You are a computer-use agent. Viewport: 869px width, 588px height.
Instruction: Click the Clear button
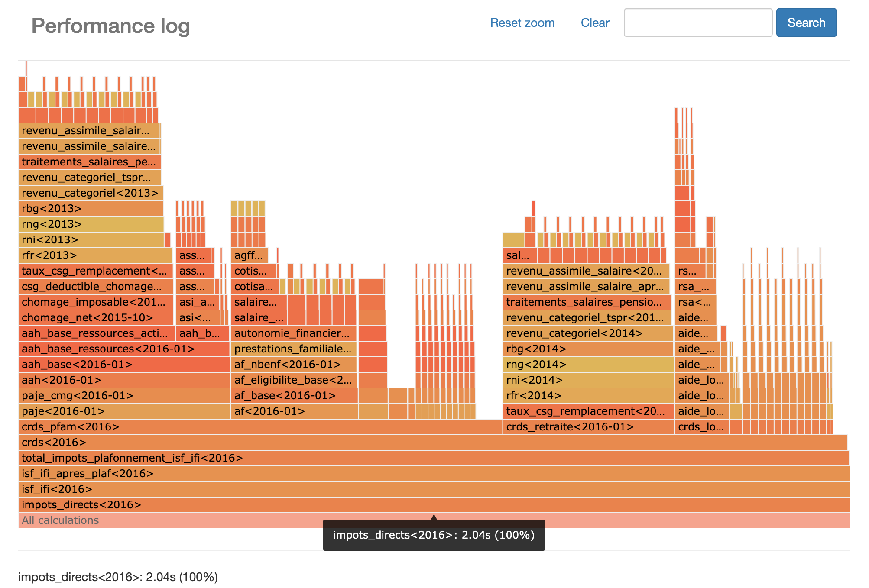pos(595,23)
